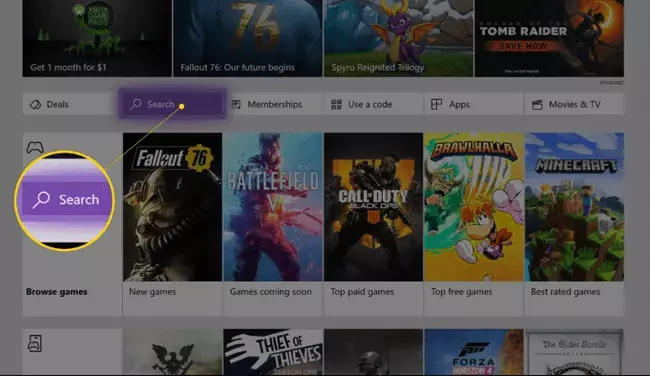This screenshot has width=650, height=376.
Task: Click the QR code icon for Use a code
Action: point(337,104)
